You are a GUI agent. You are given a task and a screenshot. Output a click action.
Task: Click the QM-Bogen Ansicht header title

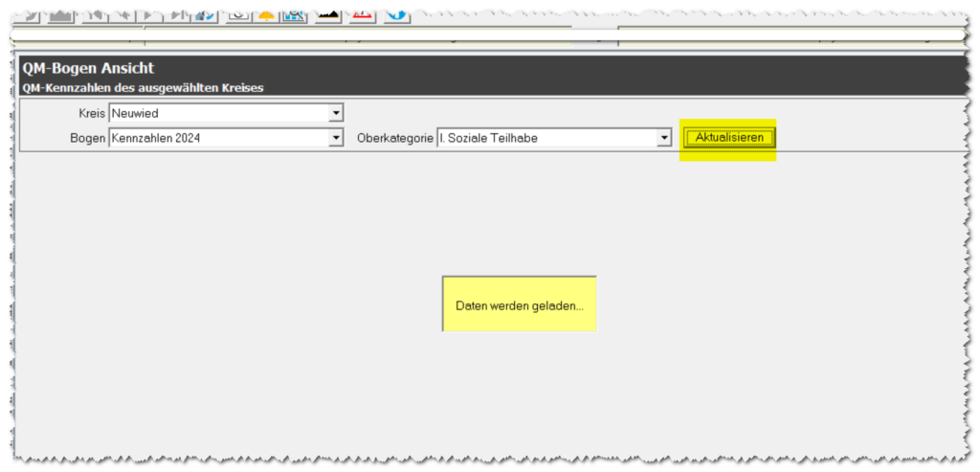[88, 69]
